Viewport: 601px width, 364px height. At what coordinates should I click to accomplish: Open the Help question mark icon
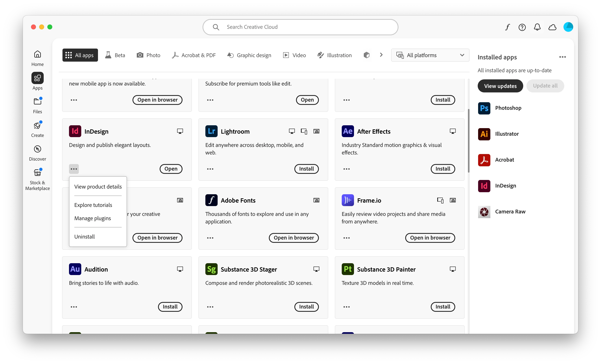click(522, 27)
